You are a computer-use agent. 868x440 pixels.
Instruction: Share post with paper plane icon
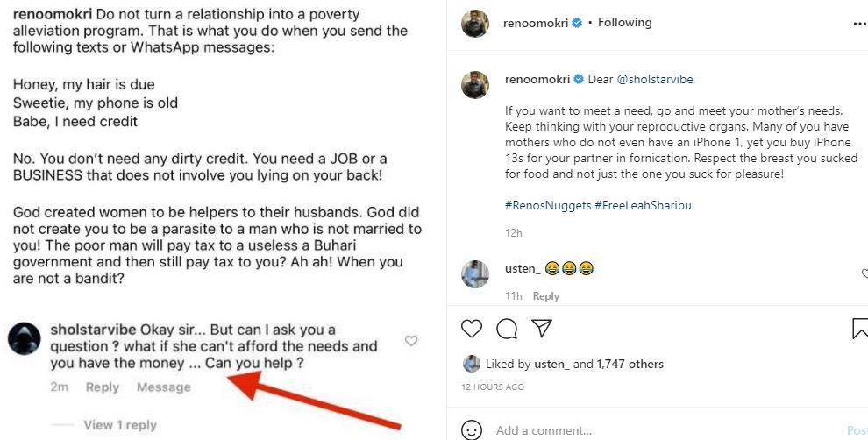pos(543,329)
